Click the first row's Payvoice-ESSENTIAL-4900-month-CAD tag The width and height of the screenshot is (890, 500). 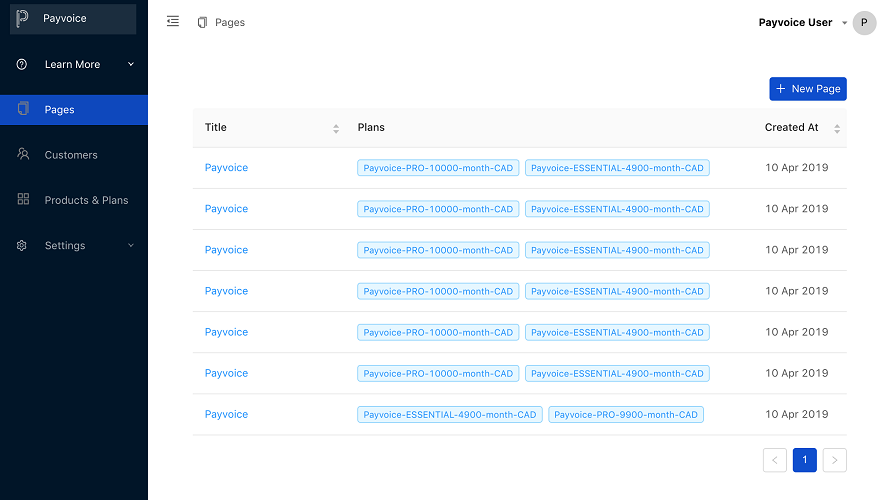coord(617,167)
